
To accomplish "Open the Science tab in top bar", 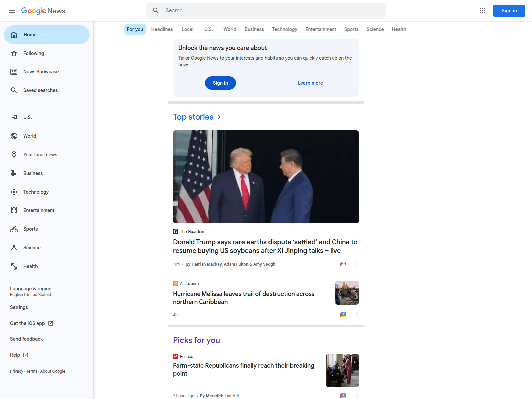I will tap(375, 29).
